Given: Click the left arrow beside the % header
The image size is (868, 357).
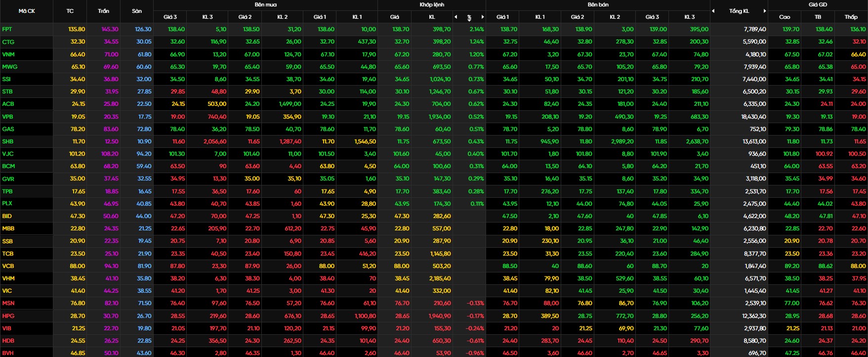Looking at the screenshot, I should pyautogui.click(x=455, y=17).
